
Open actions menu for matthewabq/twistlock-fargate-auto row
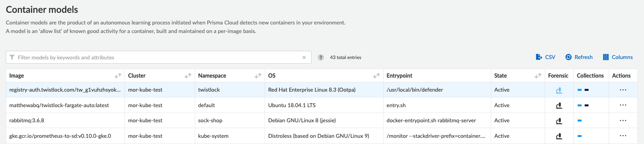[623, 105]
